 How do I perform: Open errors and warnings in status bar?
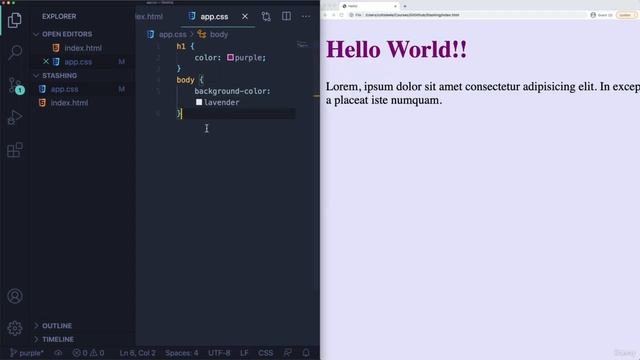tap(88, 353)
